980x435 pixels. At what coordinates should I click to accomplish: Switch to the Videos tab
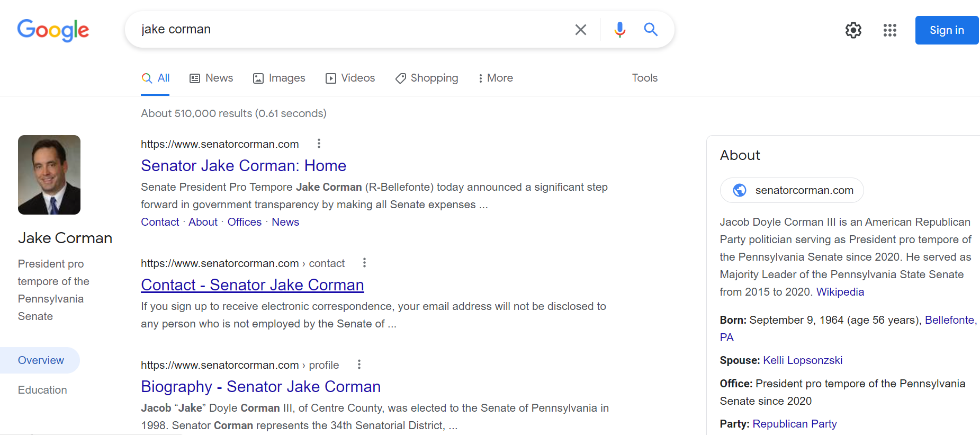pos(350,78)
